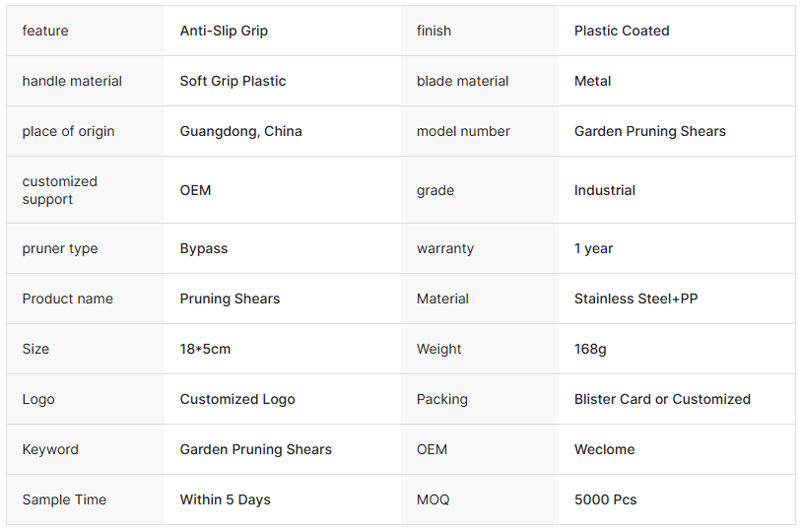Click the 'Anti-Slip Grip' feature value
803x532 pixels.
point(224,31)
